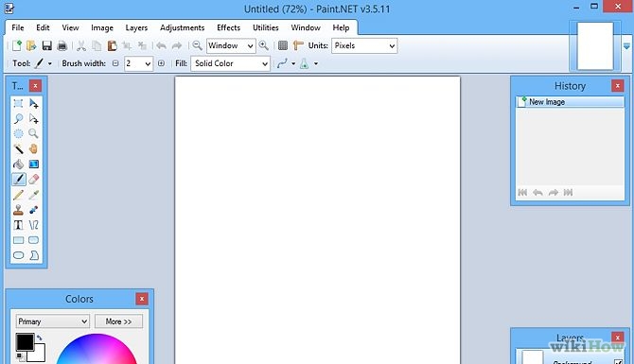Click the black primary color swatch
The height and width of the screenshot is (364, 634).
click(x=25, y=341)
